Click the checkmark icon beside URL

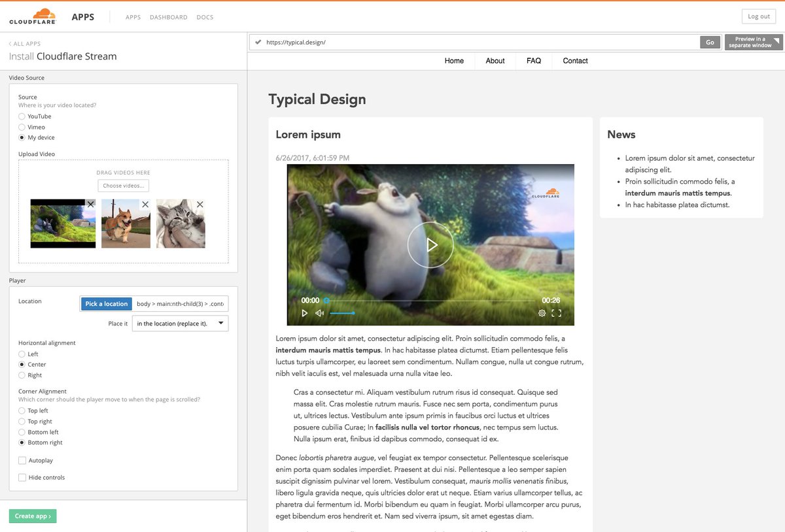pos(258,42)
